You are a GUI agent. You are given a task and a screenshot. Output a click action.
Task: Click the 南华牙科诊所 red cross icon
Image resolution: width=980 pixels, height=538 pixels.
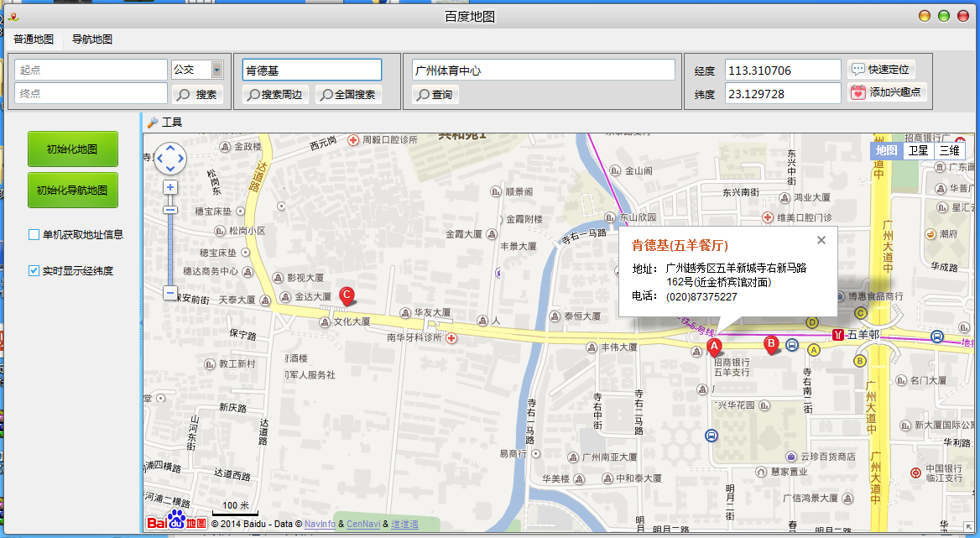[x=451, y=338]
